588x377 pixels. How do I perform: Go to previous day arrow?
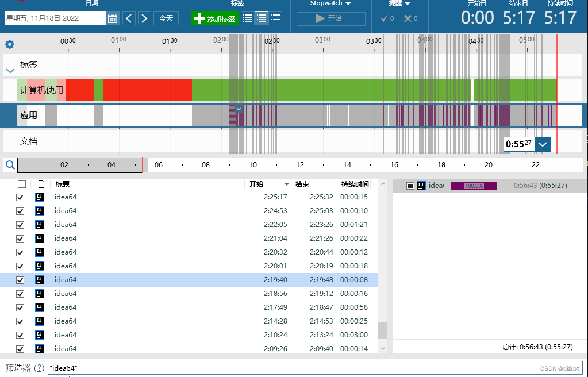(129, 18)
